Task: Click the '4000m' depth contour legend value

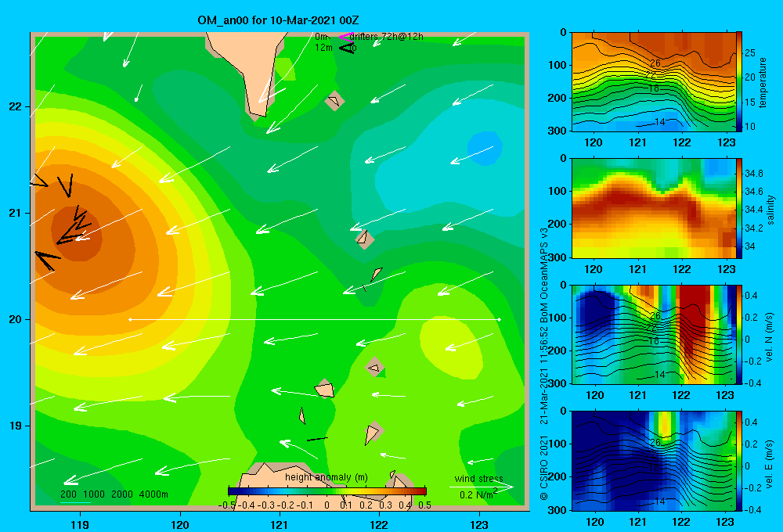Action: [153, 494]
